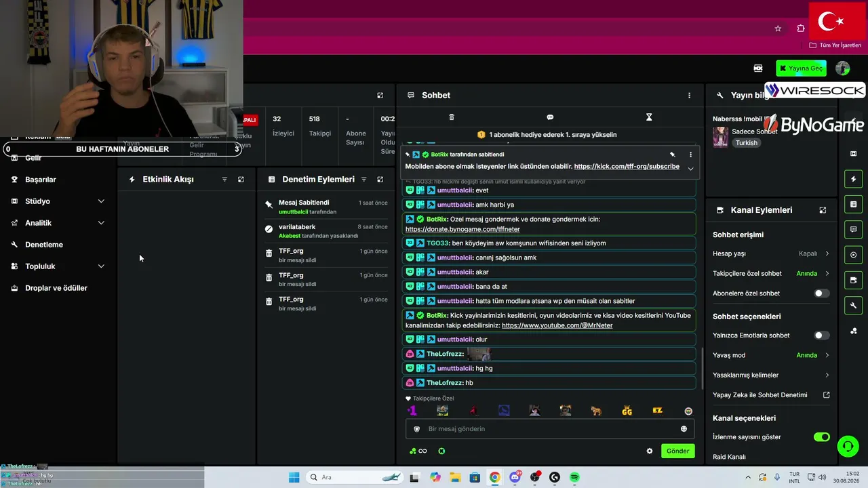Click username TheLofrezz in last message
868x488 pixels.
coord(445,383)
